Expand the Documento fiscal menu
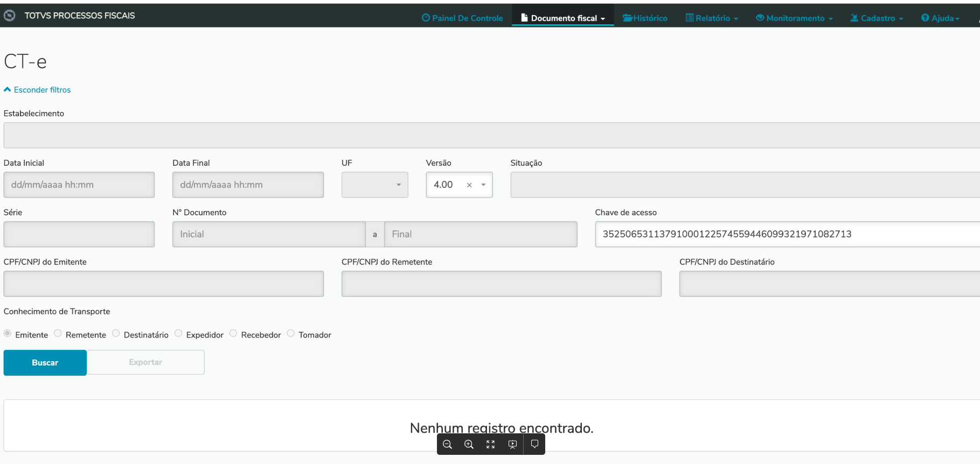The image size is (980, 464). pyautogui.click(x=563, y=18)
